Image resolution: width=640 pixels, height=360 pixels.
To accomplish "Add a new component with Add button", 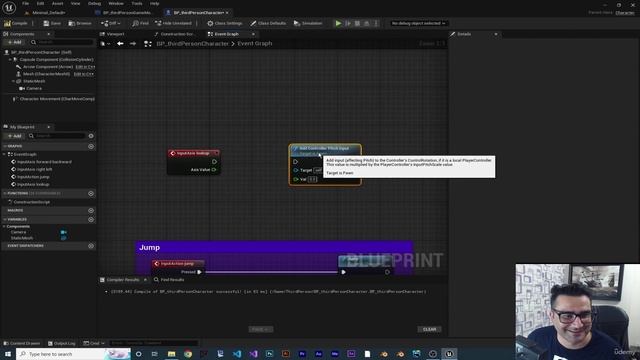I will [x=14, y=42].
